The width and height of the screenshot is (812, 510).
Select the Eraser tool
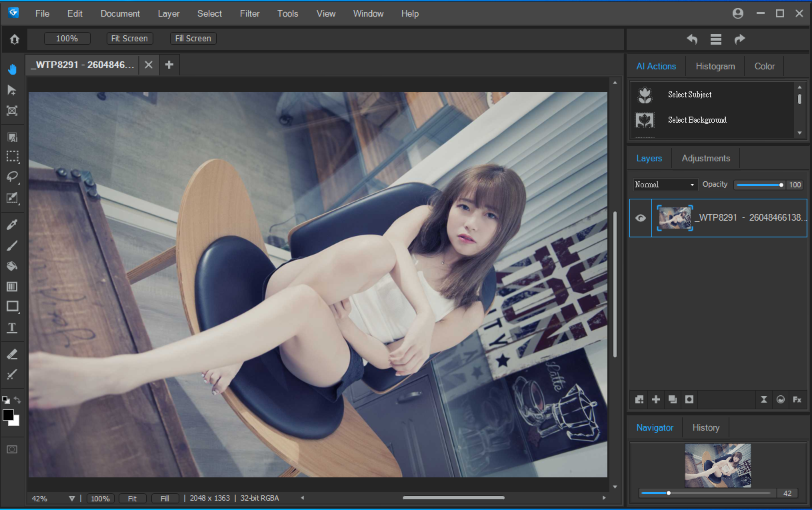point(12,354)
